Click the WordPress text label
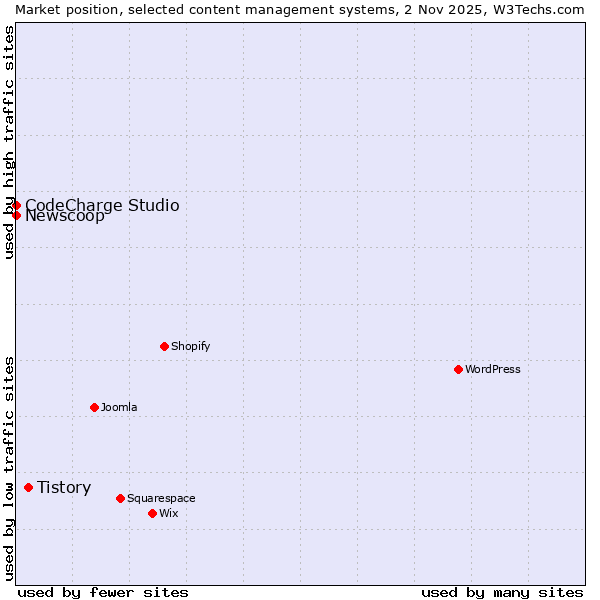This screenshot has height=600, width=600. [x=493, y=369]
